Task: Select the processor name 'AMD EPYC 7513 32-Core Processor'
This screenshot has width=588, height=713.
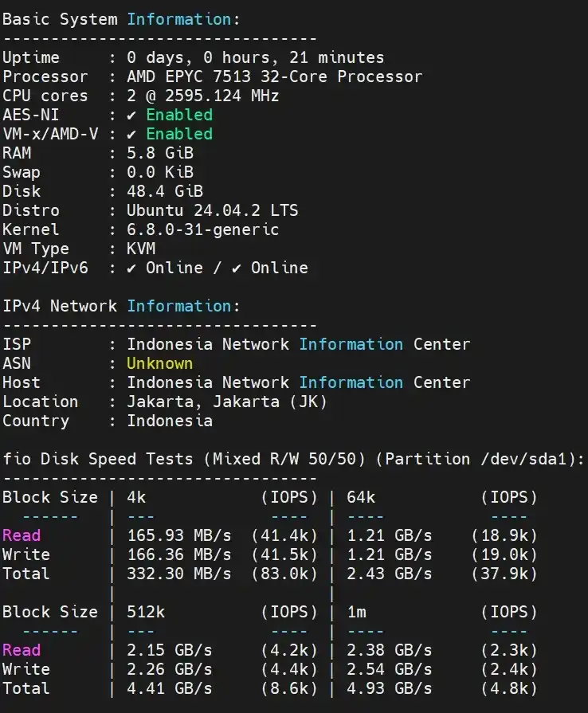Action: (275, 76)
